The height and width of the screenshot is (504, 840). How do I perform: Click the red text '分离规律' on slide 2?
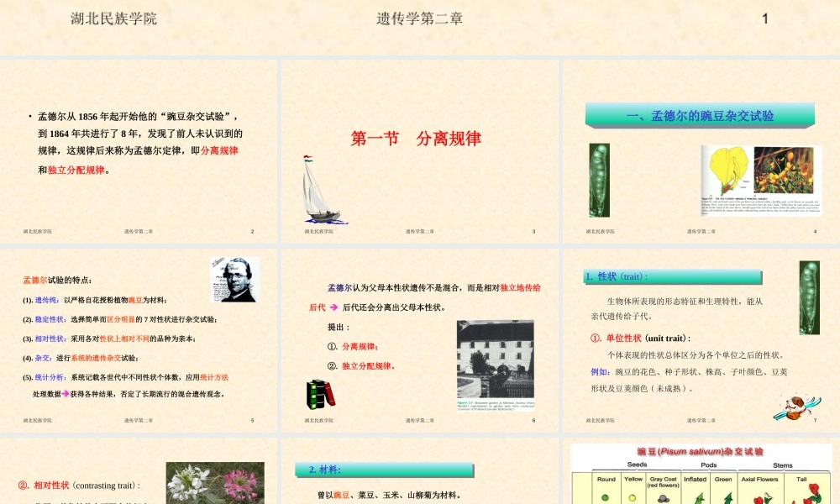coord(219,150)
